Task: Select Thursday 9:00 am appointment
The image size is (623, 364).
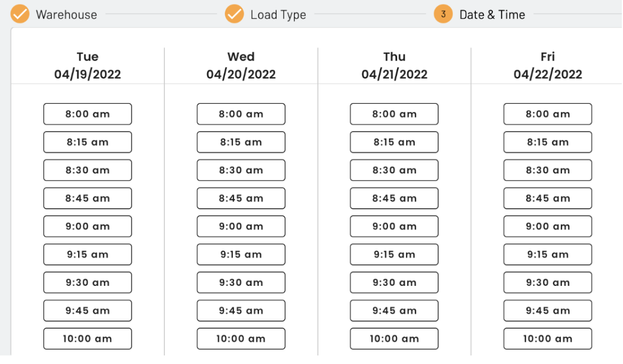Action: coord(394,227)
